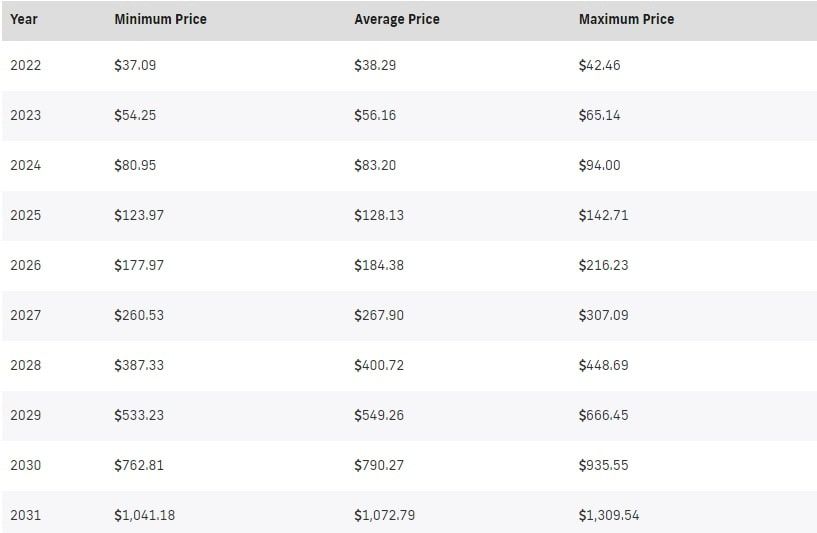Click the 2030 average price $790.27
The image size is (817, 533).
[379, 465]
